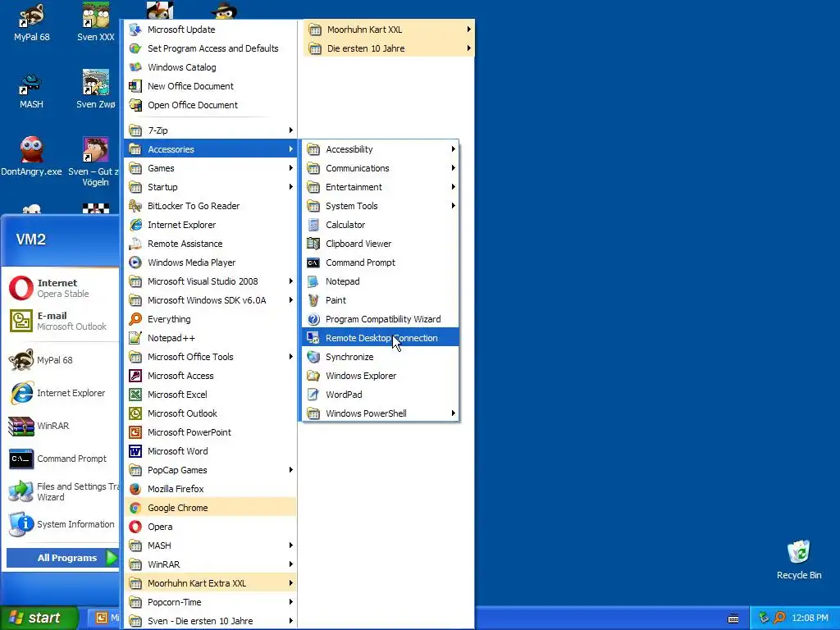Click the Notepad icon in Accessories
Image resolution: width=840 pixels, height=630 pixels.
313,282
